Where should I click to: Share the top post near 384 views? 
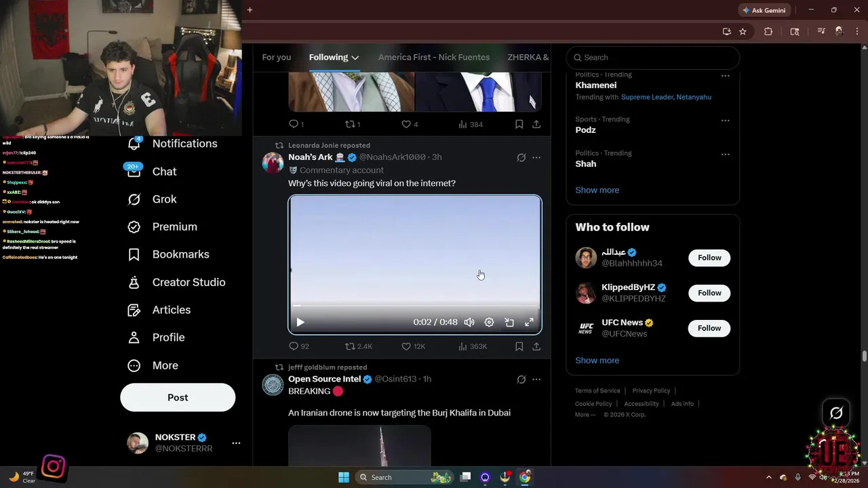tap(536, 124)
